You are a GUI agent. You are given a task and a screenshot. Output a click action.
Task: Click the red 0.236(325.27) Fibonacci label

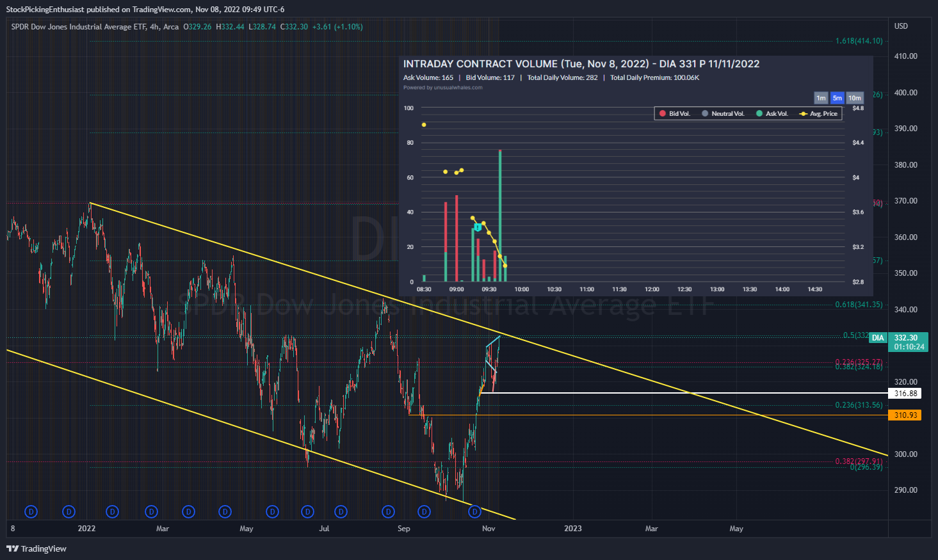point(859,362)
